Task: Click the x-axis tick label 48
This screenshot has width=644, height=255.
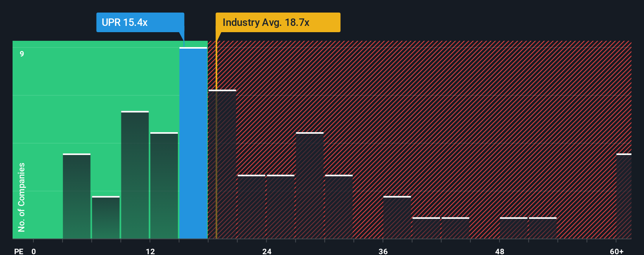Action: (x=500, y=251)
